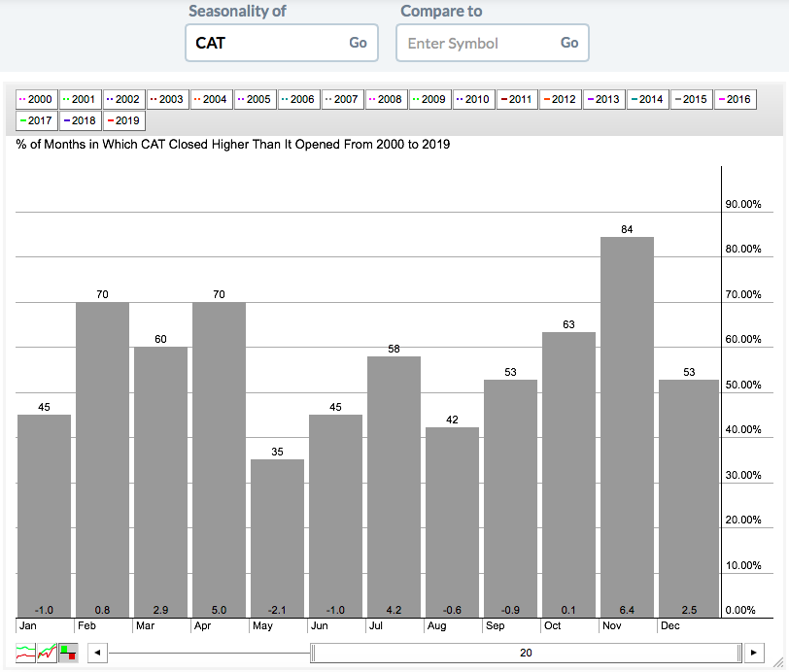Toggle the 2016 year legend button
The width and height of the screenshot is (789, 672).
tap(734, 99)
